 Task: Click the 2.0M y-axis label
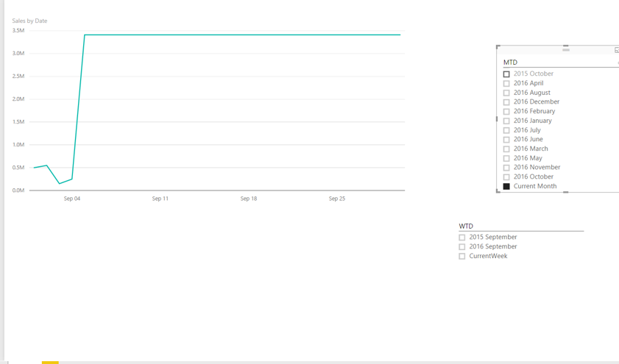pyautogui.click(x=18, y=99)
